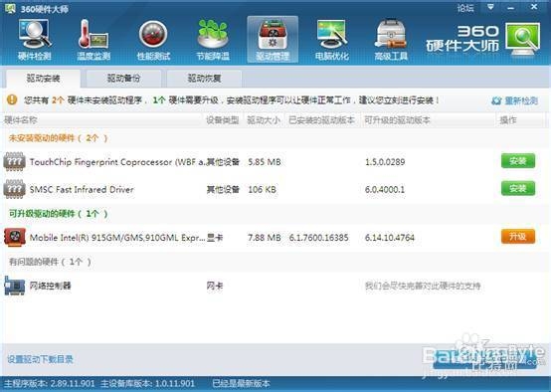
Task: Click the 驱动大小 column header
Action: [264, 120]
